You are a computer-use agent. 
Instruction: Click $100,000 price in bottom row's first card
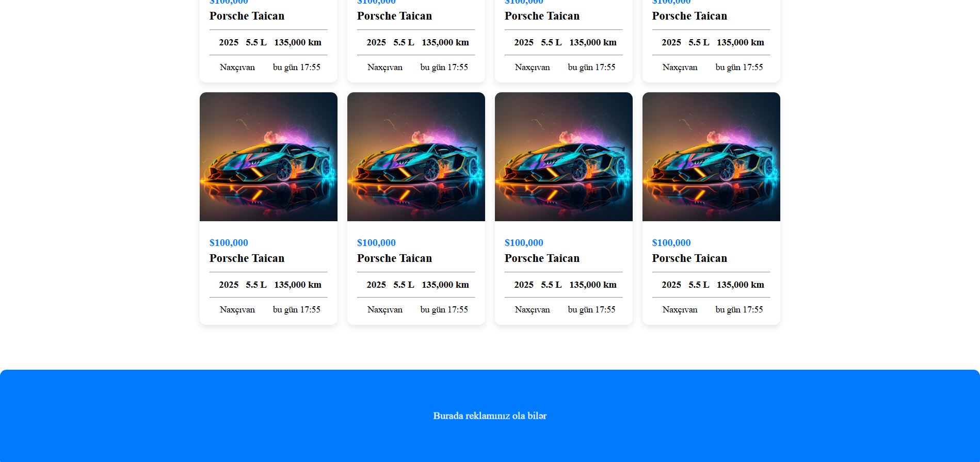[229, 243]
